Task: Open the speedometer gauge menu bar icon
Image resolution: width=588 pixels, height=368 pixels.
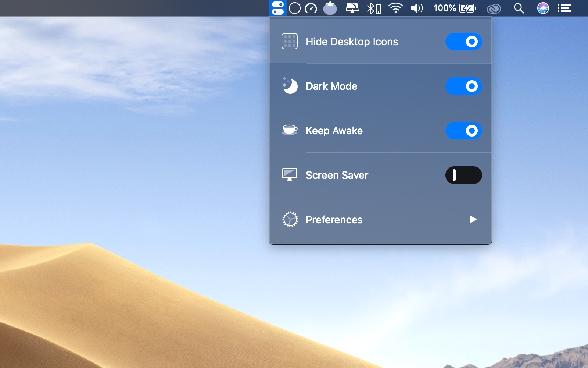Action: 311,8
